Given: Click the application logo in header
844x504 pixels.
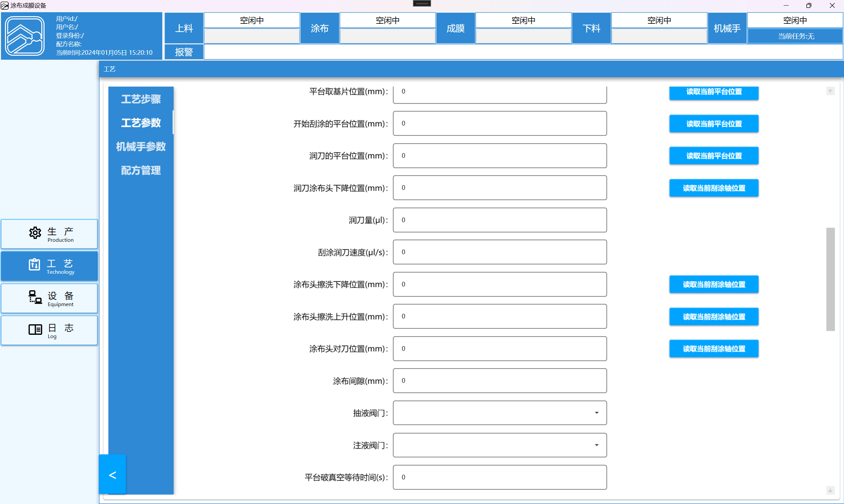Looking at the screenshot, I should [25, 36].
